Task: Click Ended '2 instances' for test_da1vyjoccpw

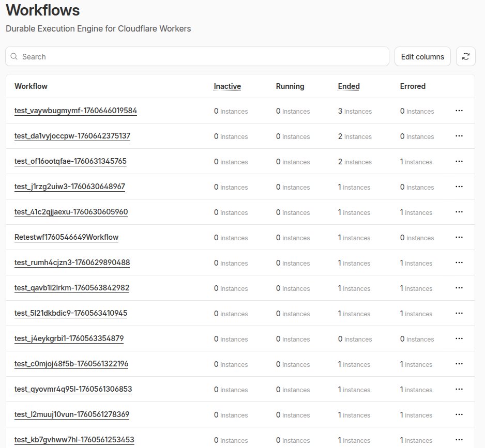Action: [355, 136]
